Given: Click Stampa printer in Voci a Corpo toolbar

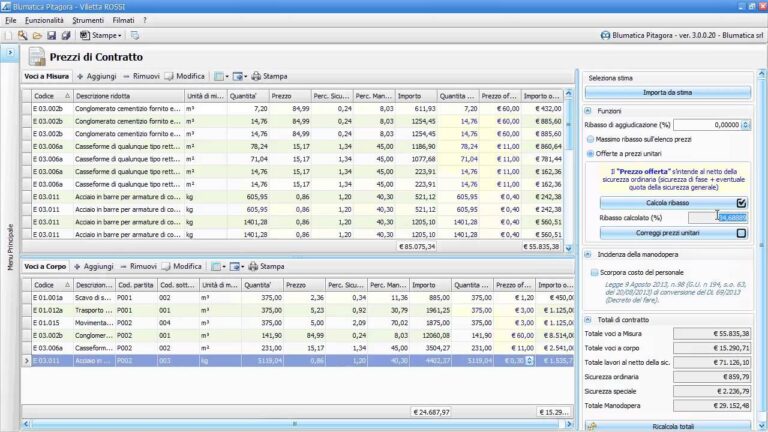Looking at the screenshot, I should point(266,266).
